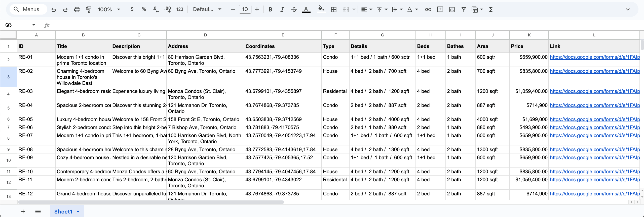Click the Undo icon
This screenshot has height=217, width=644.
click(x=54, y=10)
